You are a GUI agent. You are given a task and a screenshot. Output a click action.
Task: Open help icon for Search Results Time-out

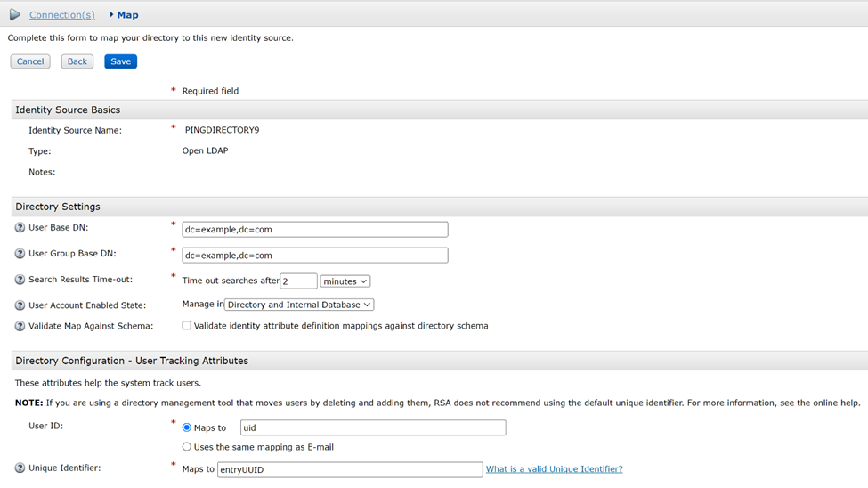coord(20,280)
